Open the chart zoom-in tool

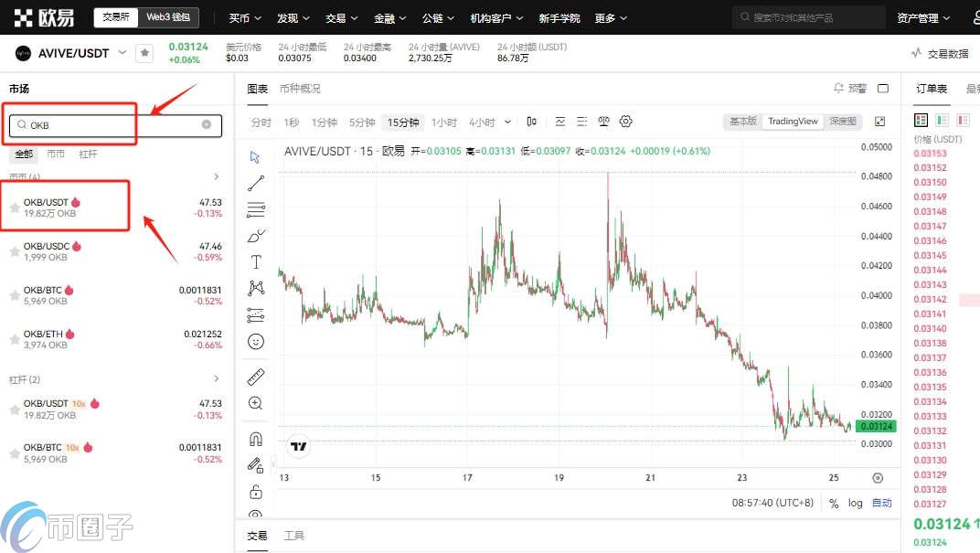coord(255,402)
